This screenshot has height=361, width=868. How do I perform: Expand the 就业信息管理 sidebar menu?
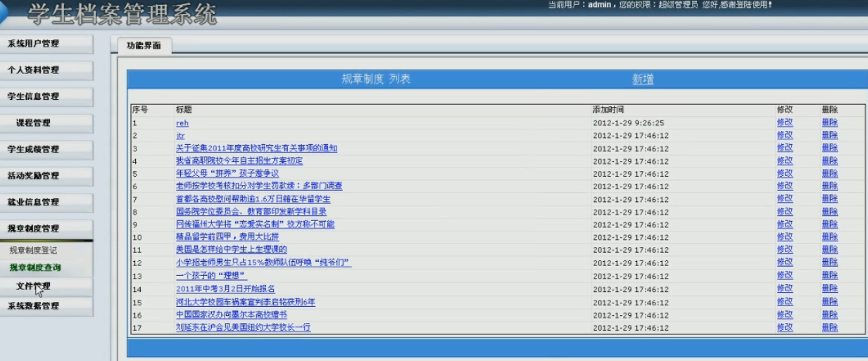46,202
